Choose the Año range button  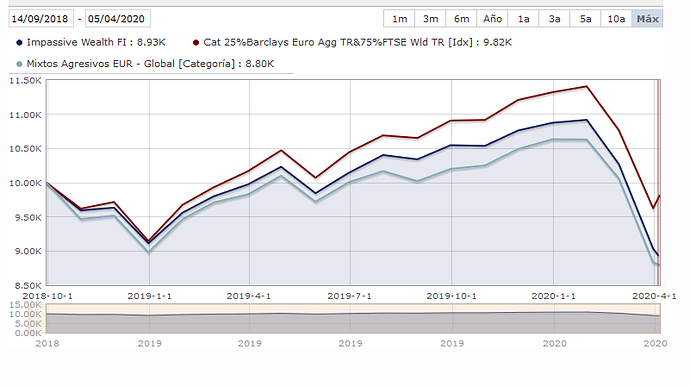coord(492,19)
